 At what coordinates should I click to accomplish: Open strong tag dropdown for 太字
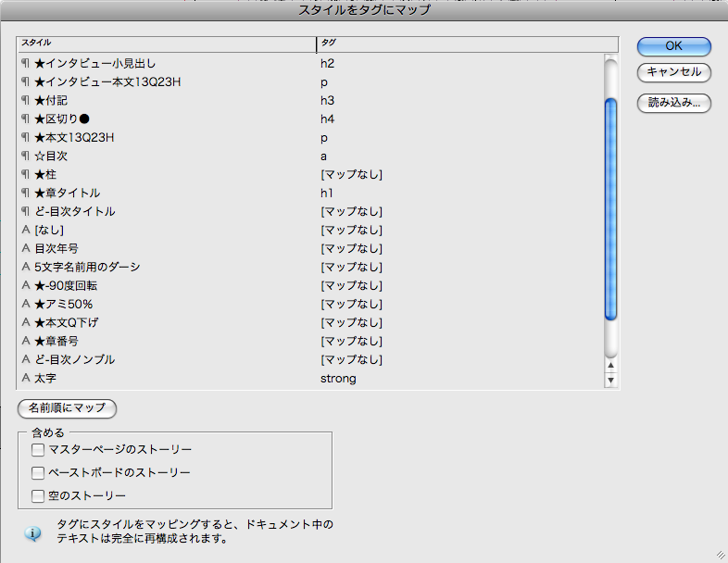pyautogui.click(x=338, y=379)
